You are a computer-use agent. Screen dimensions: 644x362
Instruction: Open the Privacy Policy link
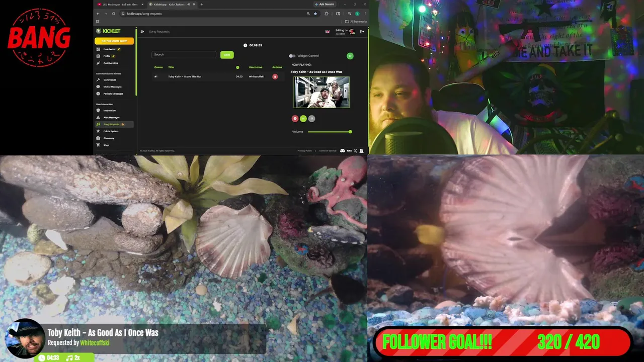point(304,151)
